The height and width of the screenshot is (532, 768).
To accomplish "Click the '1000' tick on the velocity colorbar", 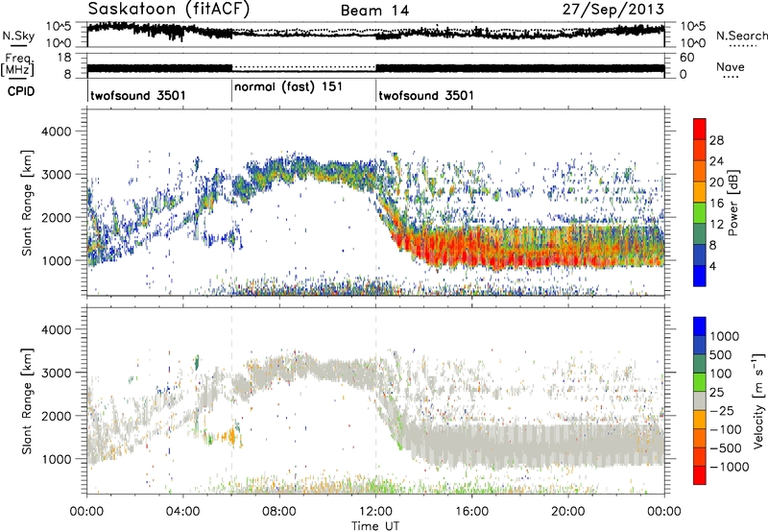I will (725, 336).
